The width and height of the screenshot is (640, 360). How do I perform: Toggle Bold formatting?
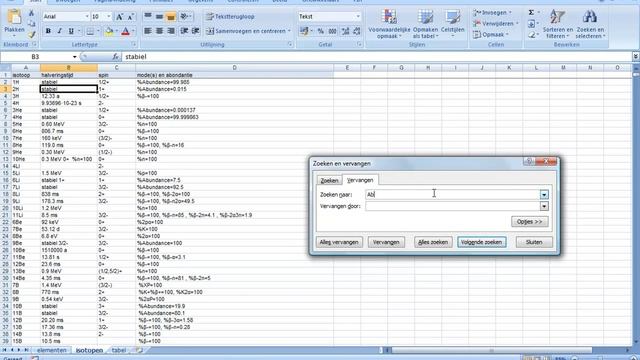click(x=48, y=31)
